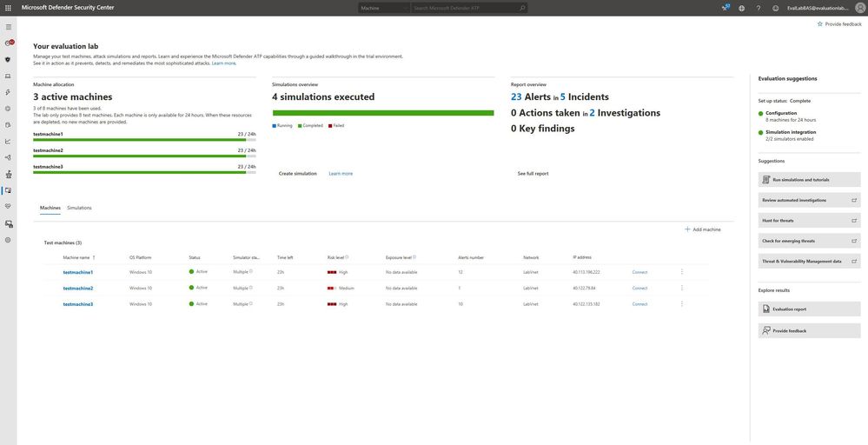Viewport: 868px width, 445px height.
Task: Sort by Status column header
Action: 195,257
